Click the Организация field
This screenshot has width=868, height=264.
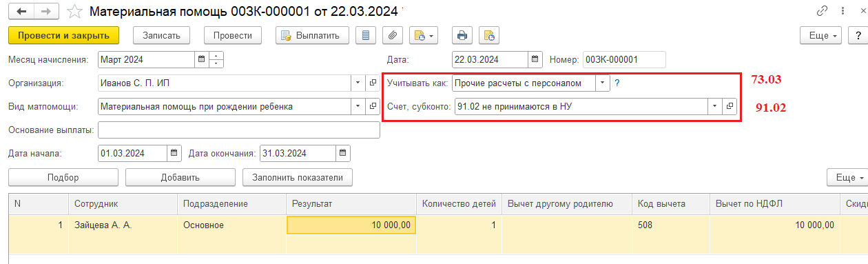point(225,83)
